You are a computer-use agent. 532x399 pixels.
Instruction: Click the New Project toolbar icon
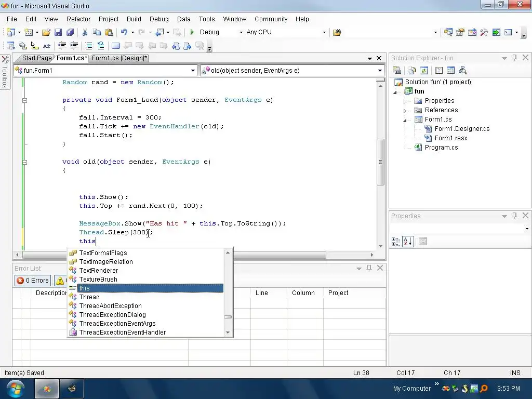click(11, 32)
